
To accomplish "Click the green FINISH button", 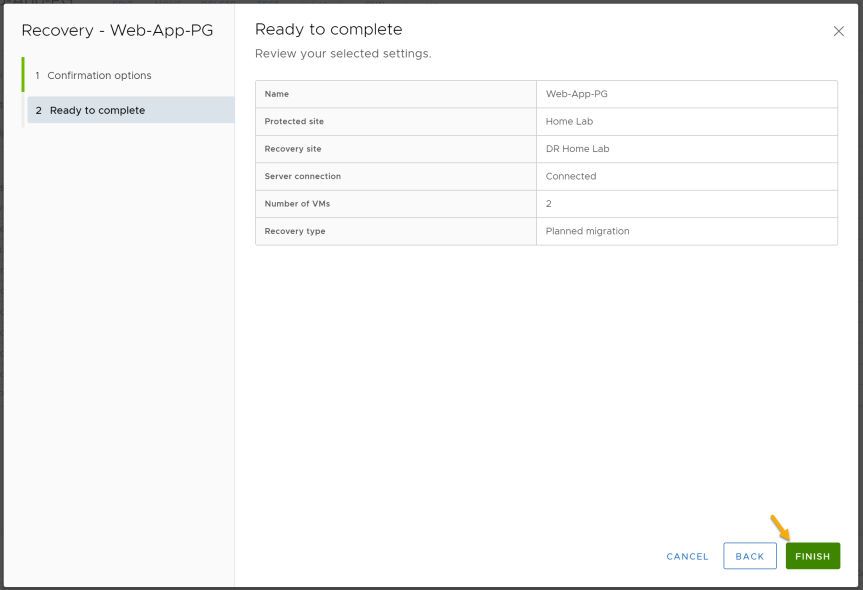I will (812, 556).
